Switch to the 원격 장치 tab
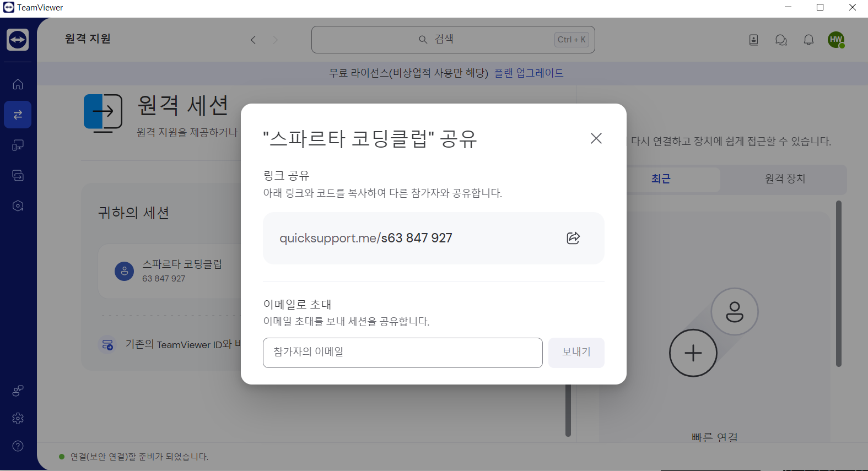Image resolution: width=868 pixels, height=471 pixels. click(x=785, y=178)
